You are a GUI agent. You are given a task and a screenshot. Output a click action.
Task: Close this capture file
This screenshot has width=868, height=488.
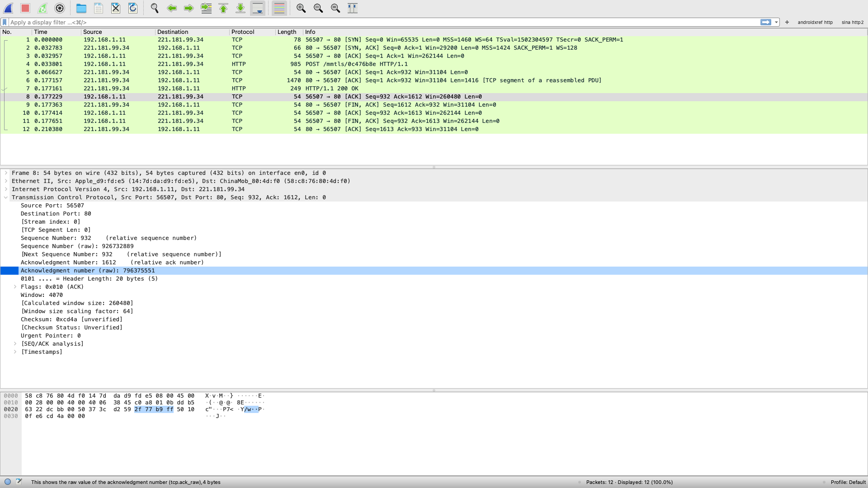[116, 8]
